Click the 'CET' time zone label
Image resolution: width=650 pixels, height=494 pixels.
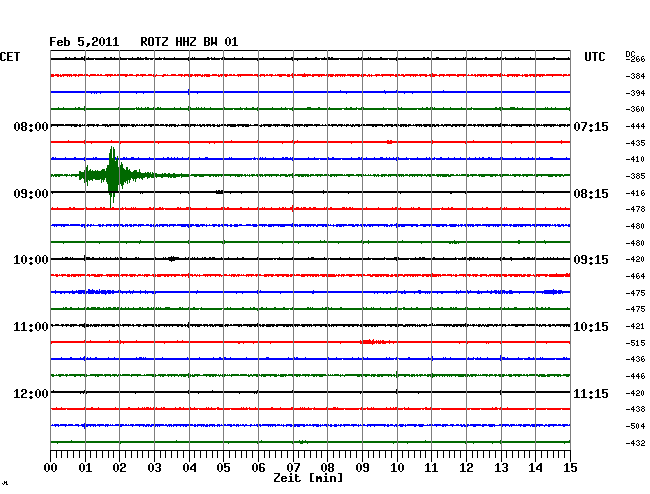pos(10,57)
